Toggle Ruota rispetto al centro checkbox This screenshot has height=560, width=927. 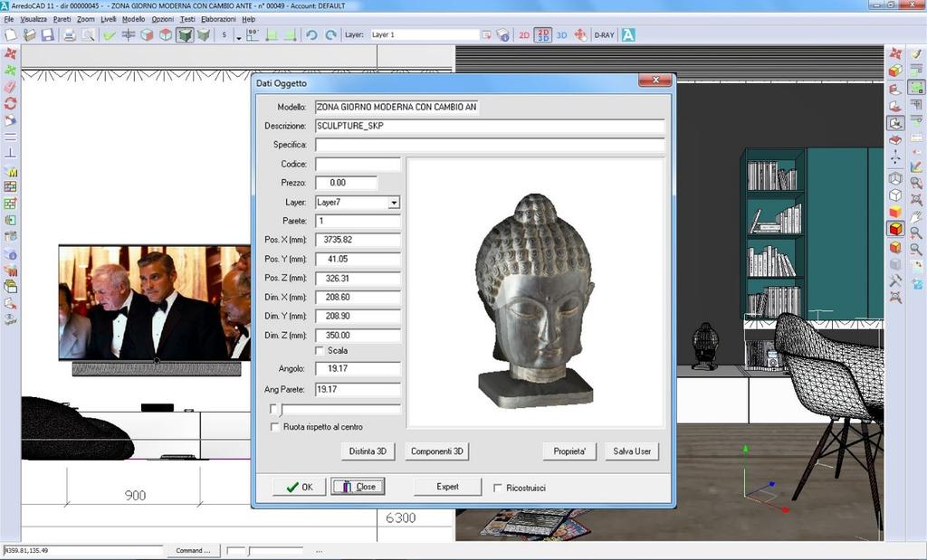[x=274, y=426]
